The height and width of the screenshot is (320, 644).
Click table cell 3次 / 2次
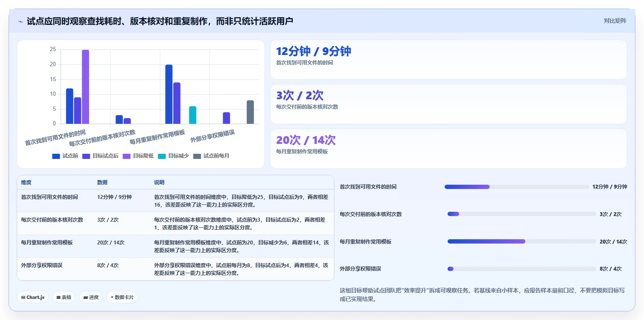tap(108, 220)
